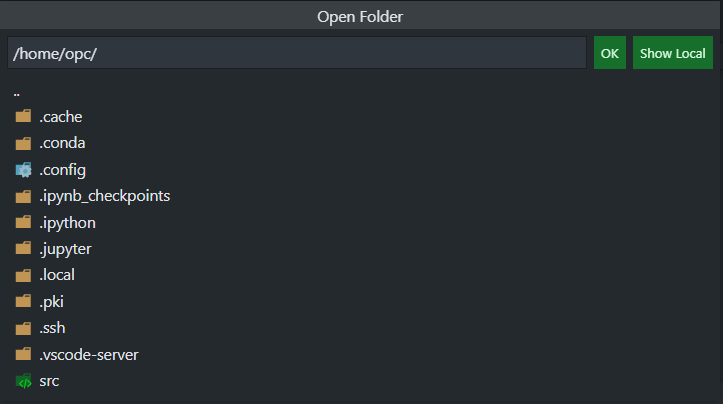Click the .ipynb_checkpoints folder icon

point(23,196)
